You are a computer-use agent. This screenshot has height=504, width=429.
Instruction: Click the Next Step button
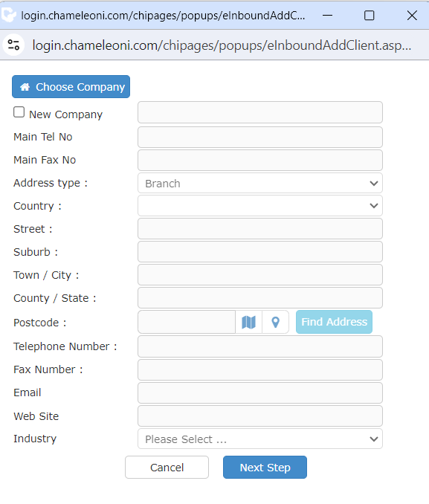pos(265,467)
